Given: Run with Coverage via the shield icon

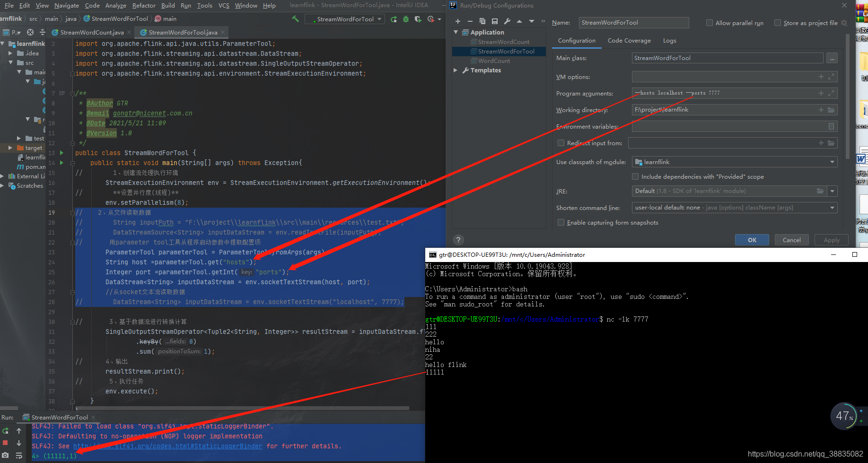Looking at the screenshot, I should pyautogui.click(x=418, y=19).
